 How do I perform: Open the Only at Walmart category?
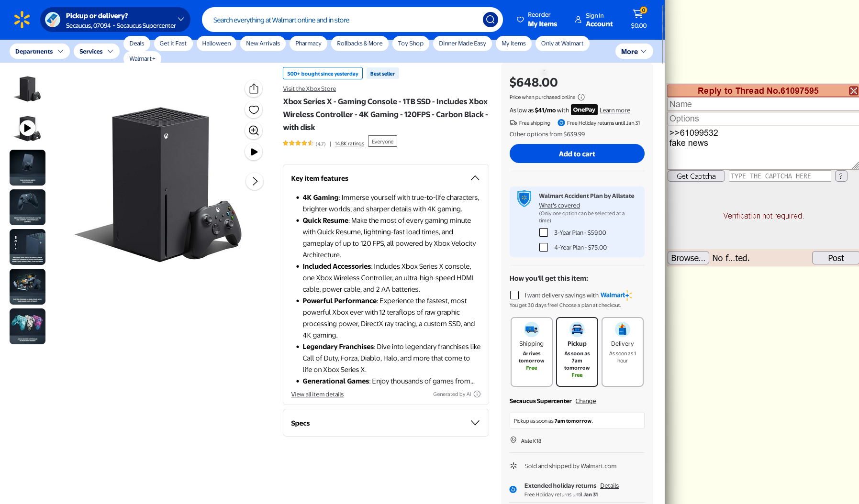click(562, 44)
